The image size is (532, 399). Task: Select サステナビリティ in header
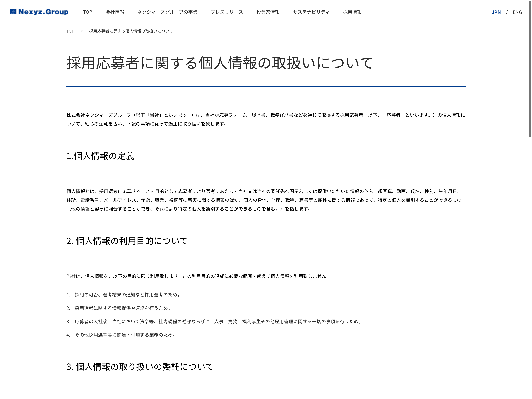pos(311,12)
